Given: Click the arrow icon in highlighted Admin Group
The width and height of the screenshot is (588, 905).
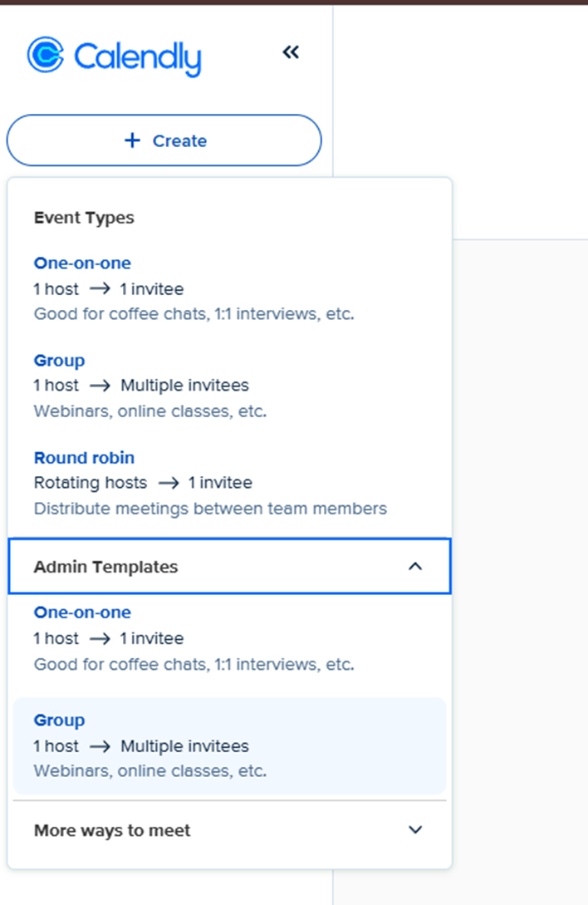Looking at the screenshot, I should (100, 746).
